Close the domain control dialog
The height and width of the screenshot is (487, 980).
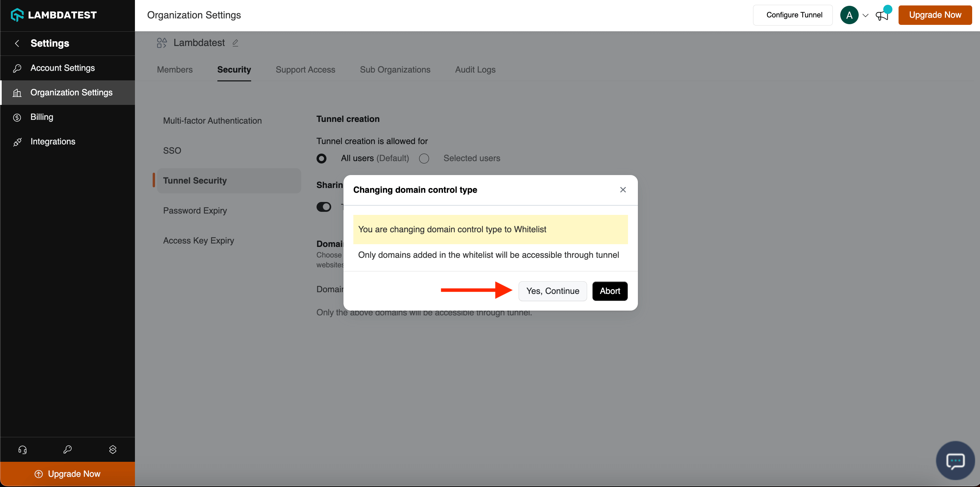(x=623, y=190)
